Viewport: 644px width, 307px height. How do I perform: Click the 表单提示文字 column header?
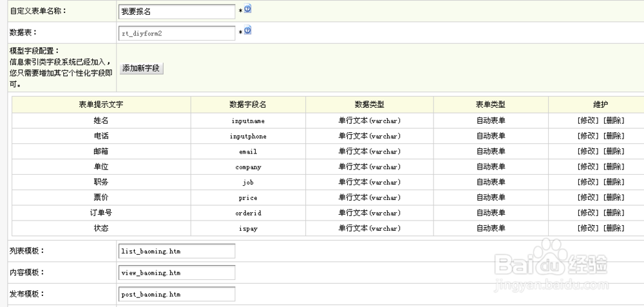click(x=101, y=104)
